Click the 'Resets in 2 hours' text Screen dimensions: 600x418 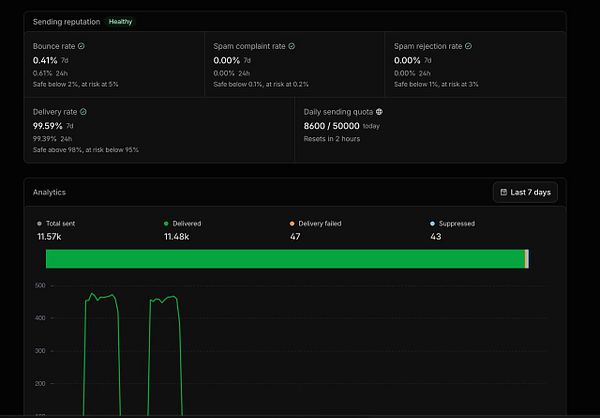332,139
